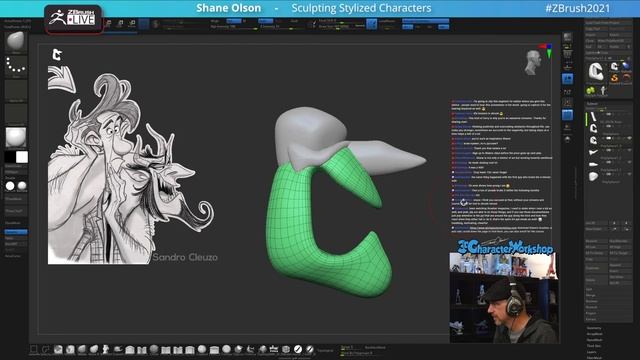Pick the blue sphere tool in Tool palette

(x=626, y=66)
